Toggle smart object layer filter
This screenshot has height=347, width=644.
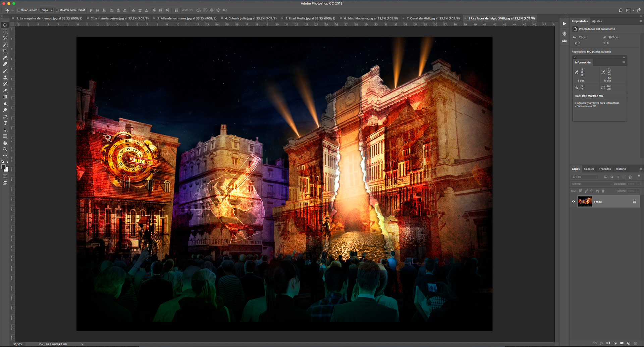click(630, 177)
